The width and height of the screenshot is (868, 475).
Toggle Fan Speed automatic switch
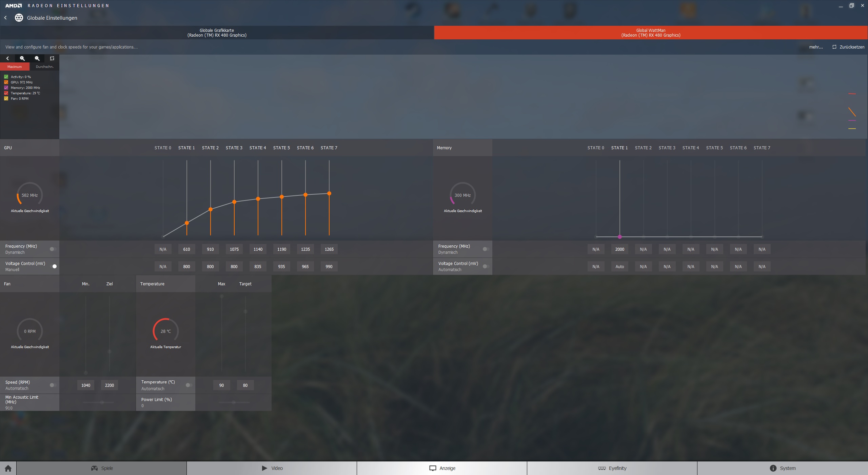pos(53,385)
